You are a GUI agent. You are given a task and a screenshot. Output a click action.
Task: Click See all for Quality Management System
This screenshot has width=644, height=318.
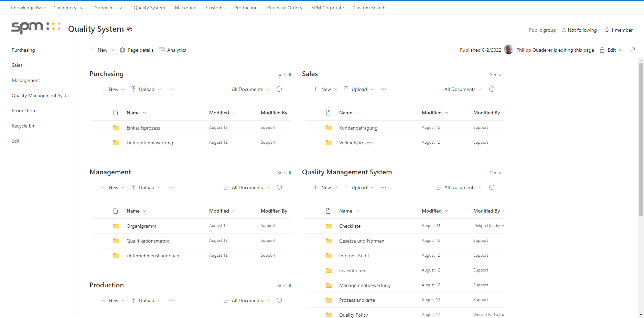[497, 173]
